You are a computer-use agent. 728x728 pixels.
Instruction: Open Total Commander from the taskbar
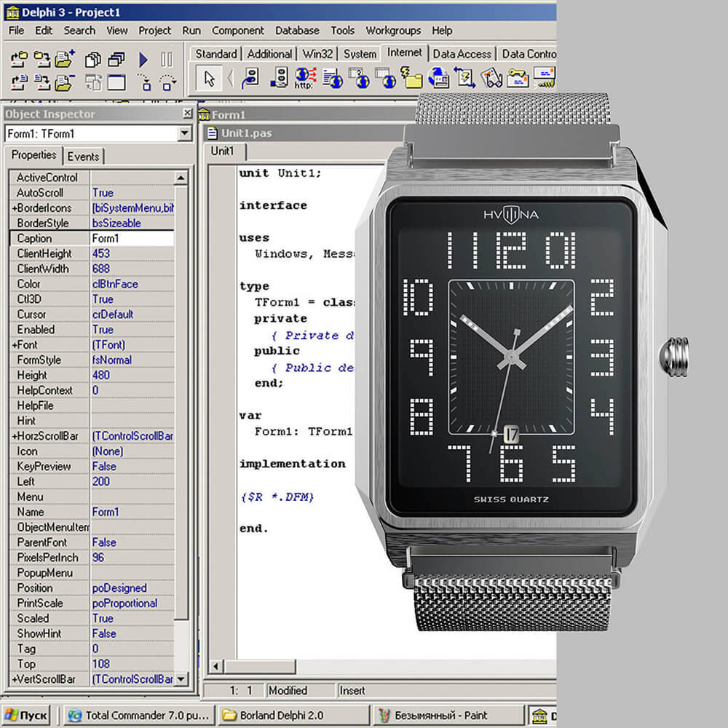tap(139, 715)
